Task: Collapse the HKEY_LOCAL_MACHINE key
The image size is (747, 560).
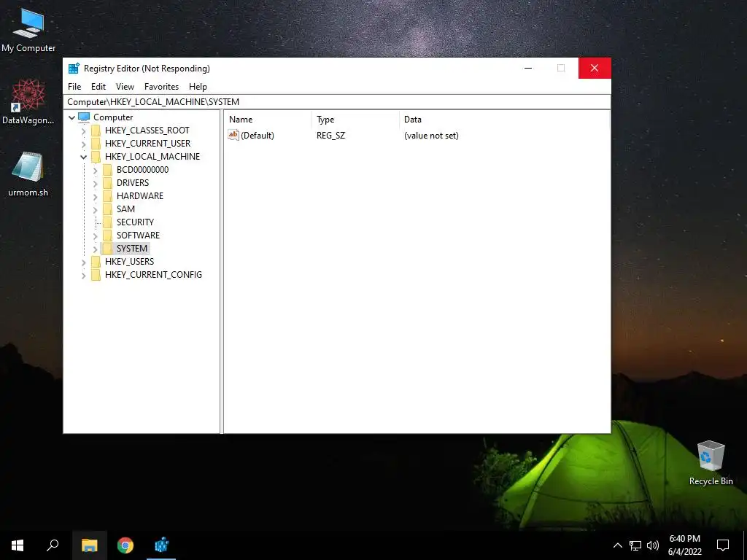Action: pyautogui.click(x=84, y=157)
